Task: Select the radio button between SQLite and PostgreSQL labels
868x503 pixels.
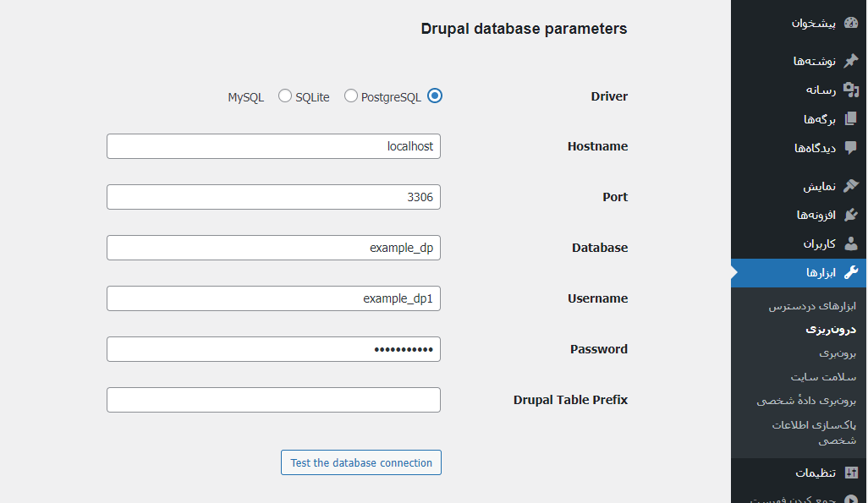Action: 350,96
